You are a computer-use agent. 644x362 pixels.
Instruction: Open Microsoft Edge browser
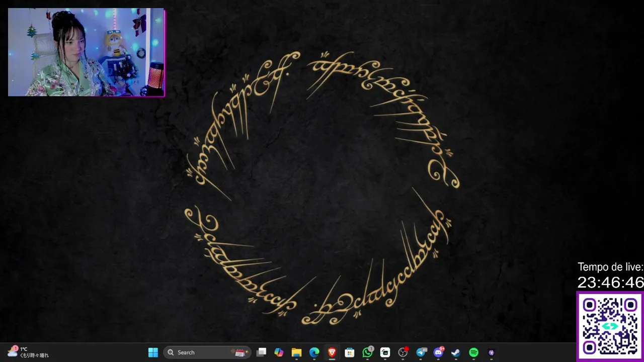[x=314, y=352]
